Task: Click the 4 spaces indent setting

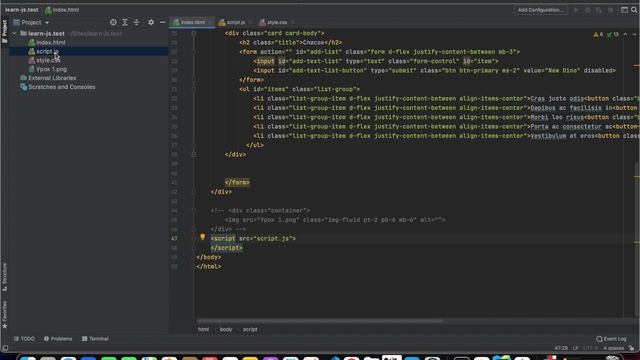Action: [x=614, y=348]
